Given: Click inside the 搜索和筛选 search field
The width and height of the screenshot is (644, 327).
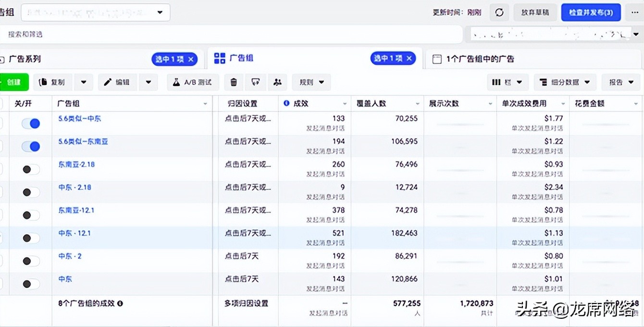Looking at the screenshot, I should (144, 34).
